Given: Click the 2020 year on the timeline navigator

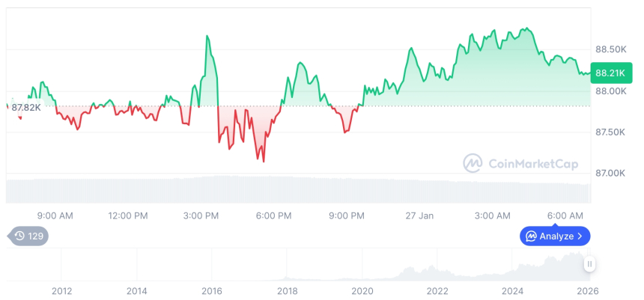Looking at the screenshot, I should pyautogui.click(x=362, y=291).
